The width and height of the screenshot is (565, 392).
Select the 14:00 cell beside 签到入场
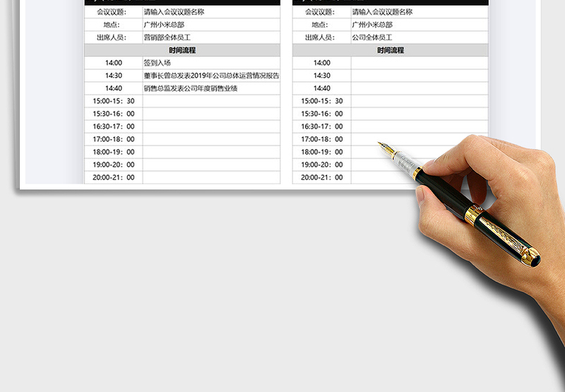114,63
